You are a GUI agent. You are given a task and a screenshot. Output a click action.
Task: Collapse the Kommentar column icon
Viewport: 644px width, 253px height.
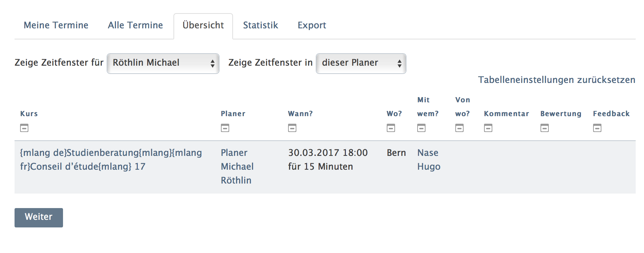pos(488,128)
